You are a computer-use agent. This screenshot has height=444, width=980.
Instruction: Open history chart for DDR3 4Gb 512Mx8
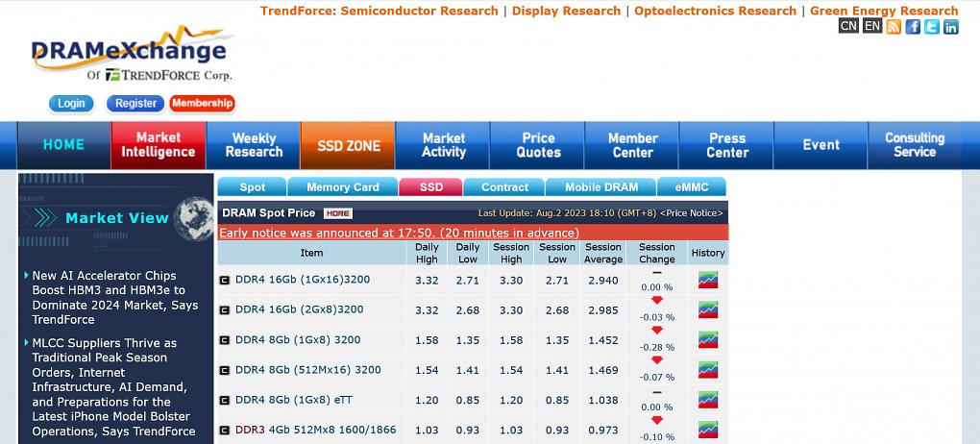[x=708, y=430]
